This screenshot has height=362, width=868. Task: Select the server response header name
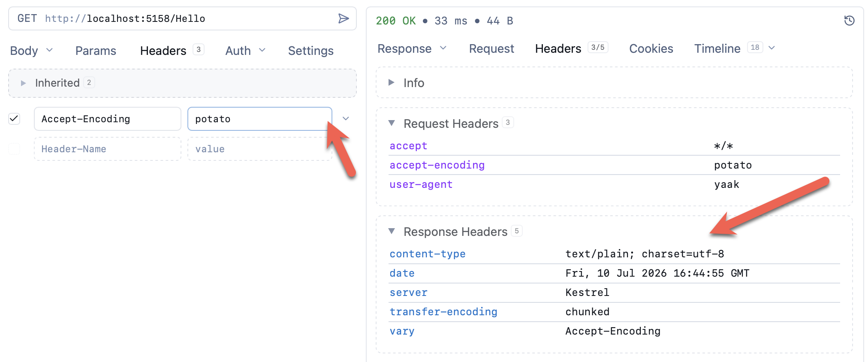[x=408, y=293]
